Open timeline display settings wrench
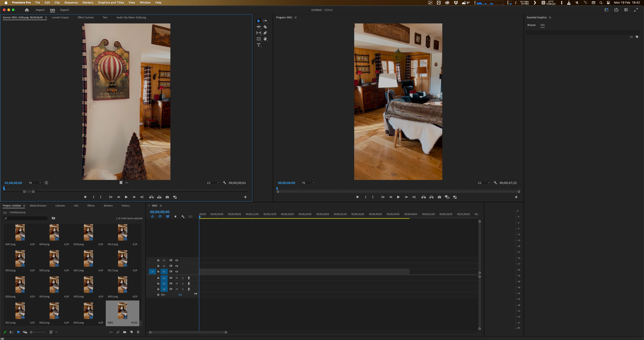The width and height of the screenshot is (644, 340). [x=183, y=217]
